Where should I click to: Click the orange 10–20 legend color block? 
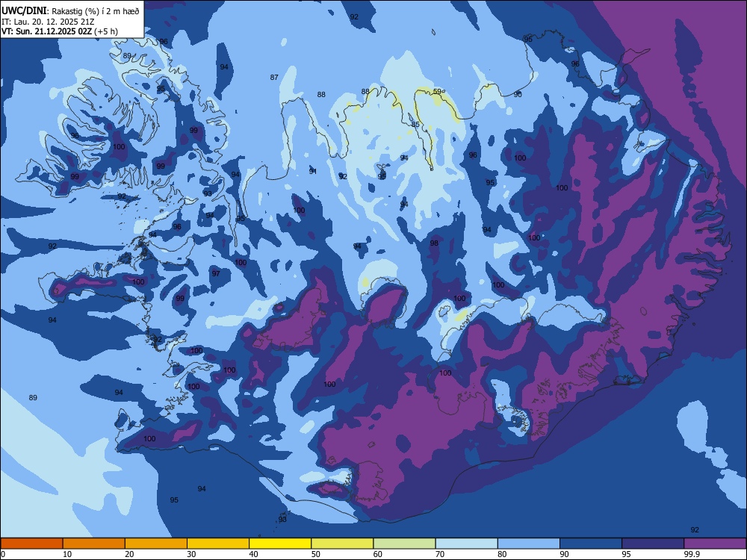click(94, 544)
